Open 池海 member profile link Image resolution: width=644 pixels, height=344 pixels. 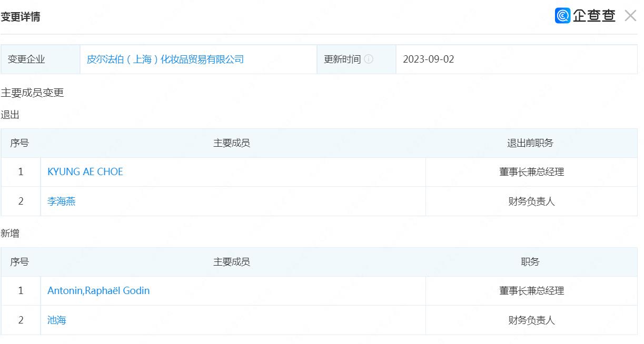(57, 320)
